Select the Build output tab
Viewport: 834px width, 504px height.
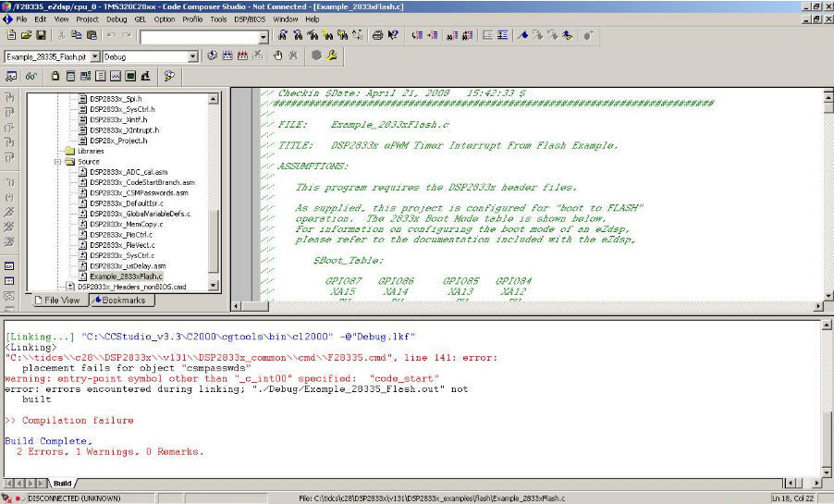tap(62, 484)
